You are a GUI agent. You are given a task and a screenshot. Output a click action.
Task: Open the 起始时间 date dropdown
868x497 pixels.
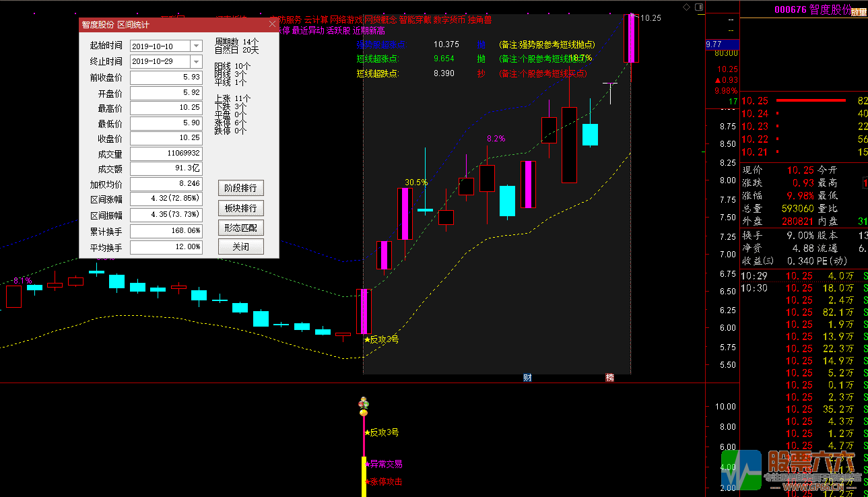tap(196, 46)
